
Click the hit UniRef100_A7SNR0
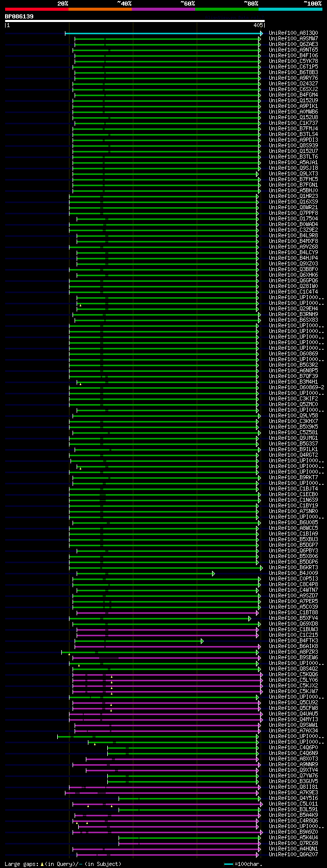point(293,511)
